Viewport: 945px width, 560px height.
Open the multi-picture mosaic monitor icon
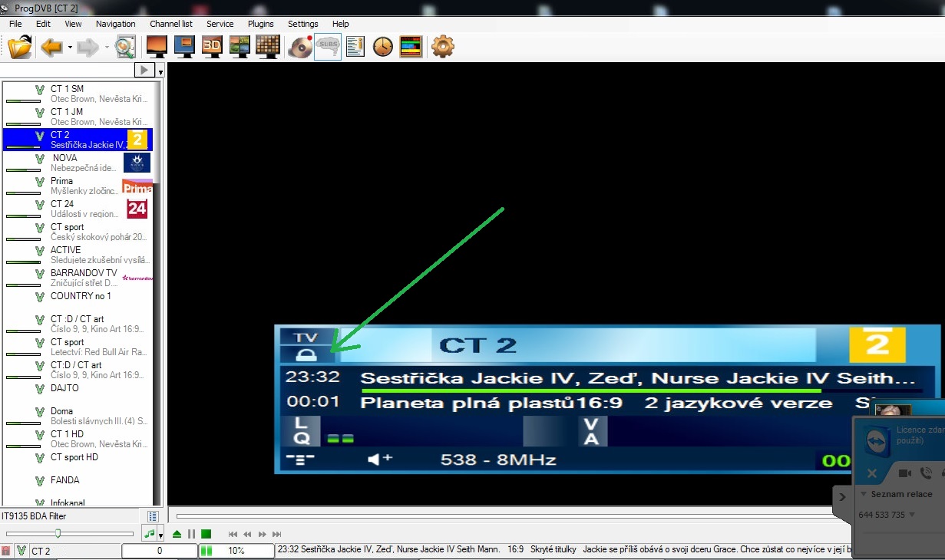[240, 47]
